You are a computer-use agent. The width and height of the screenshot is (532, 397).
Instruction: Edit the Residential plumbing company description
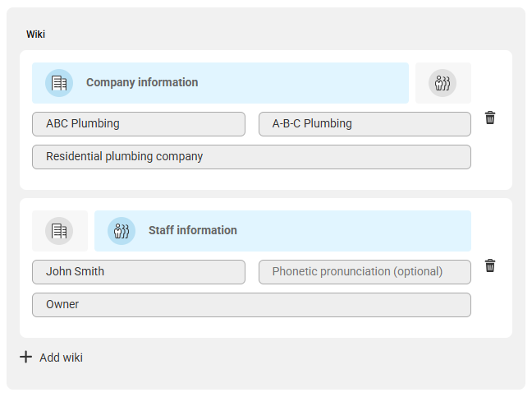251,157
